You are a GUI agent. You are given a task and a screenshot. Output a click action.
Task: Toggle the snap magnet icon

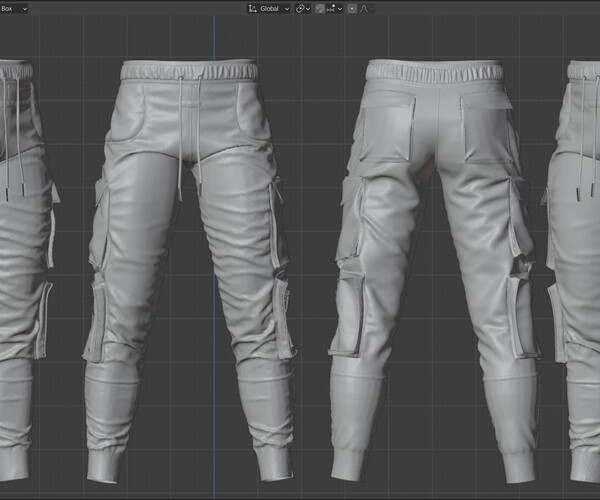pos(320,8)
